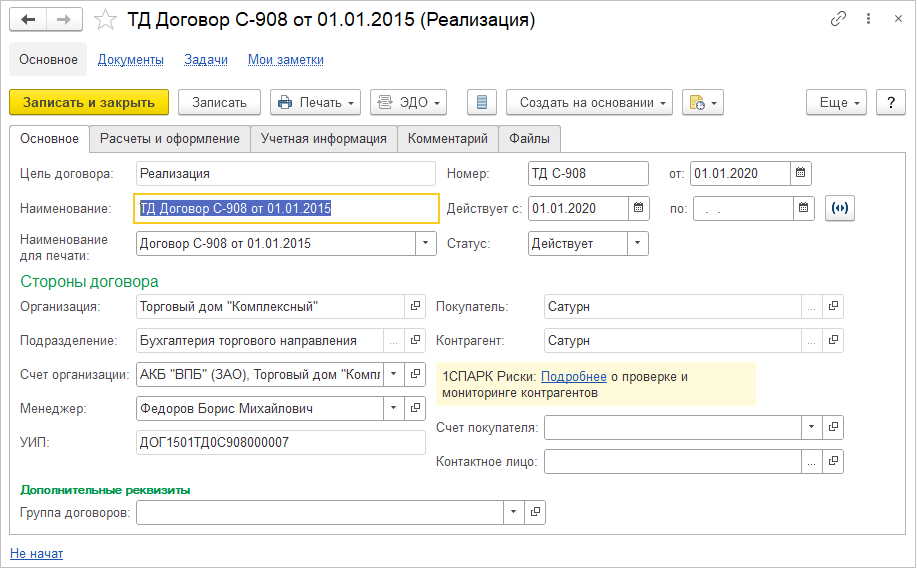Expand the Статус dropdown
Image resolution: width=918 pixels, height=571 pixels.
point(637,243)
